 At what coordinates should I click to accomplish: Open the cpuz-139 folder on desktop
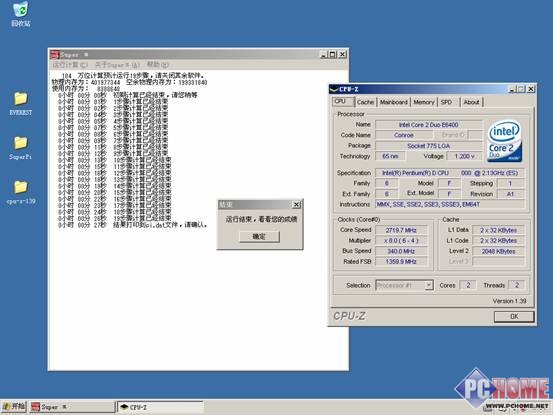20,192
